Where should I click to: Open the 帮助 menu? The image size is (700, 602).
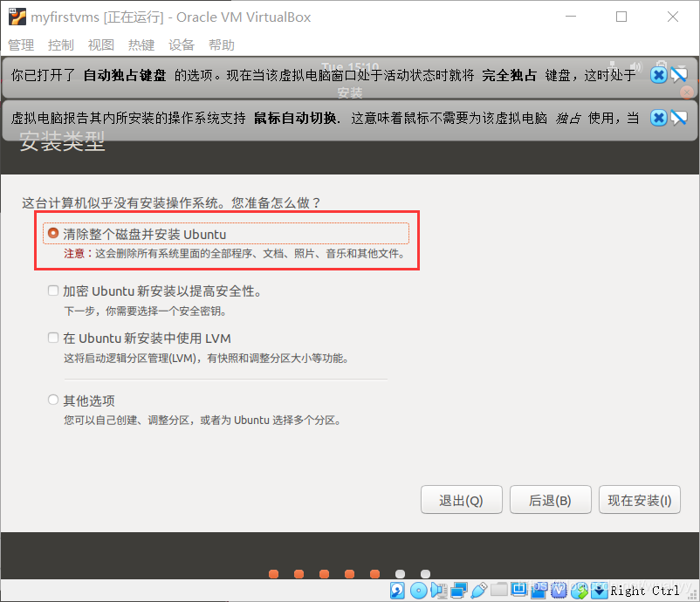[222, 45]
